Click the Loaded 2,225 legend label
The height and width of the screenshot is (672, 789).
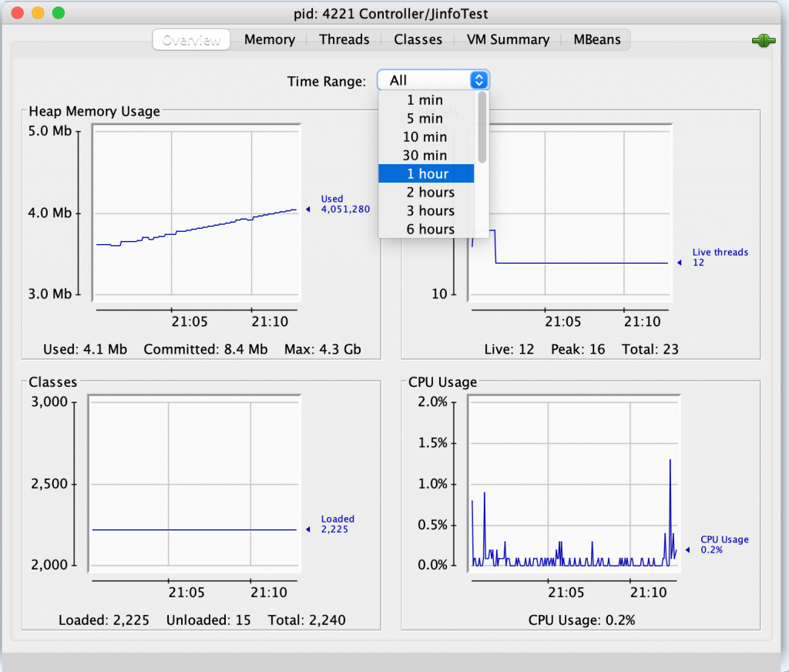[x=337, y=524]
